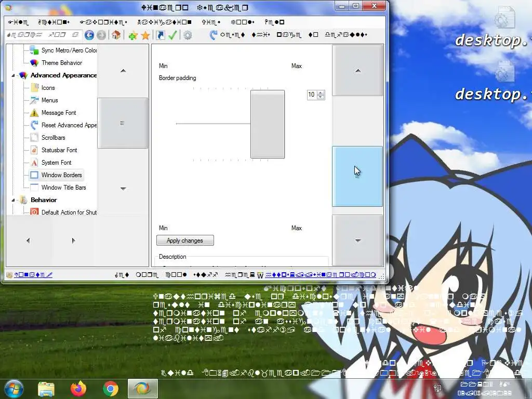Open the fourth menu bar item (Navigation)
The height and width of the screenshot is (399, 532).
click(x=164, y=22)
